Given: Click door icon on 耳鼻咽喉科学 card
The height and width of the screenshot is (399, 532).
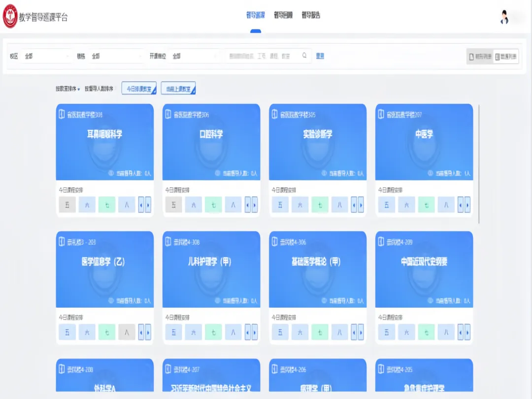Looking at the screenshot, I should click(62, 114).
